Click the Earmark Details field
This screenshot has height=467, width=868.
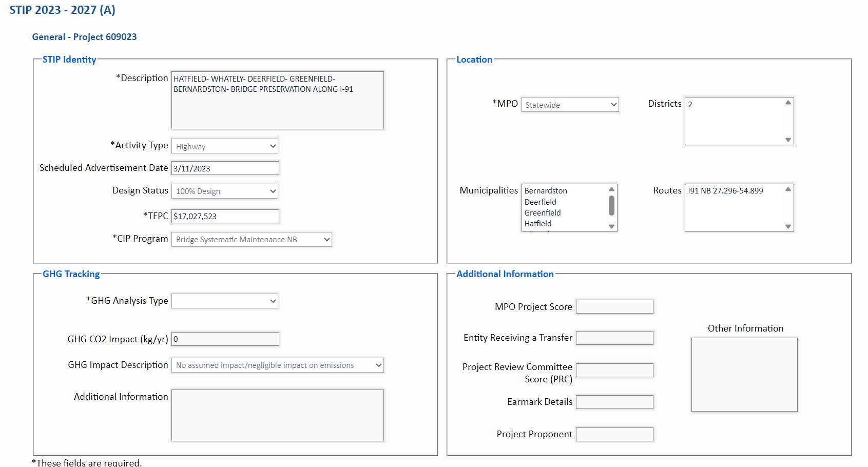[614, 402]
